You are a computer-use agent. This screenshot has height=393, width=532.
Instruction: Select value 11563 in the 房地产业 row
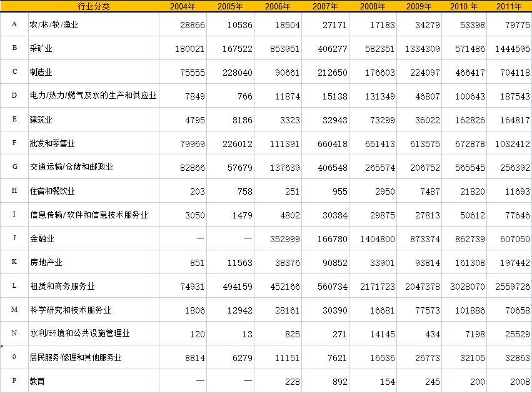(x=231, y=262)
